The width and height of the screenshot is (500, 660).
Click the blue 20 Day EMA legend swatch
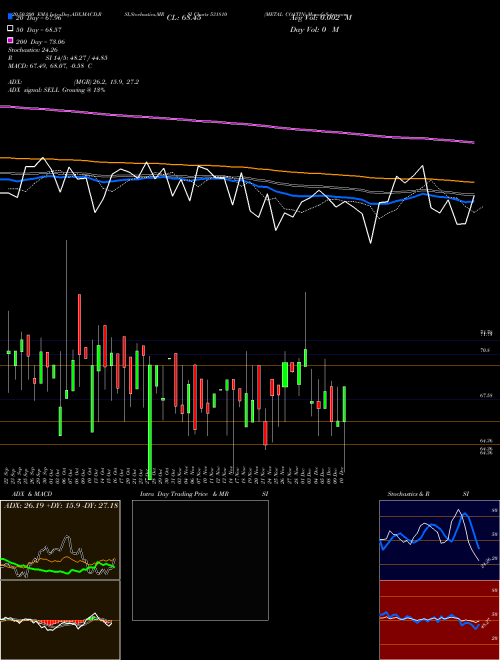(x=10, y=17)
